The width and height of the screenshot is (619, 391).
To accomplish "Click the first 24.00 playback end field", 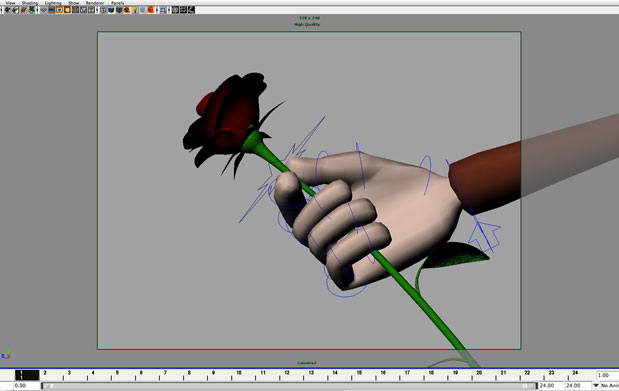I will 550,385.
